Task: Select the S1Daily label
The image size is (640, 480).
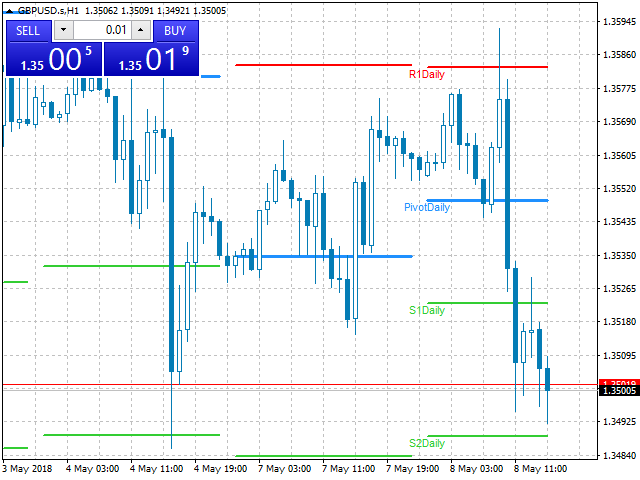Action: (427, 310)
